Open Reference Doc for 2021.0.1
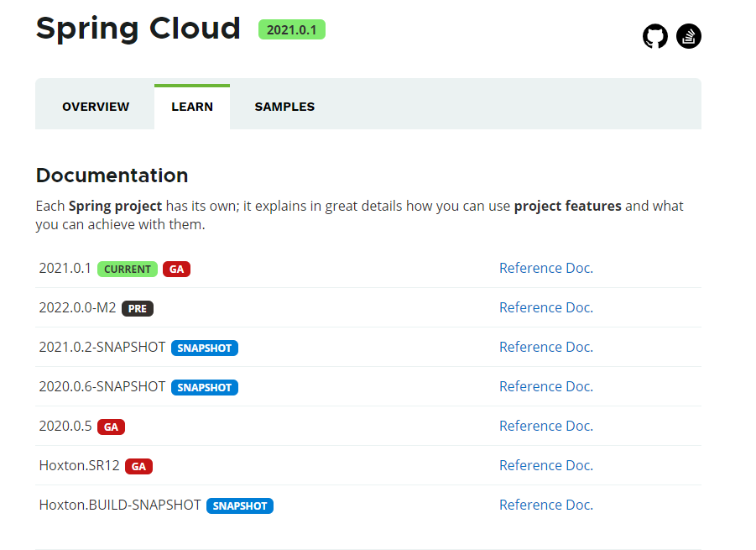This screenshot has height=550, width=756. tap(545, 268)
